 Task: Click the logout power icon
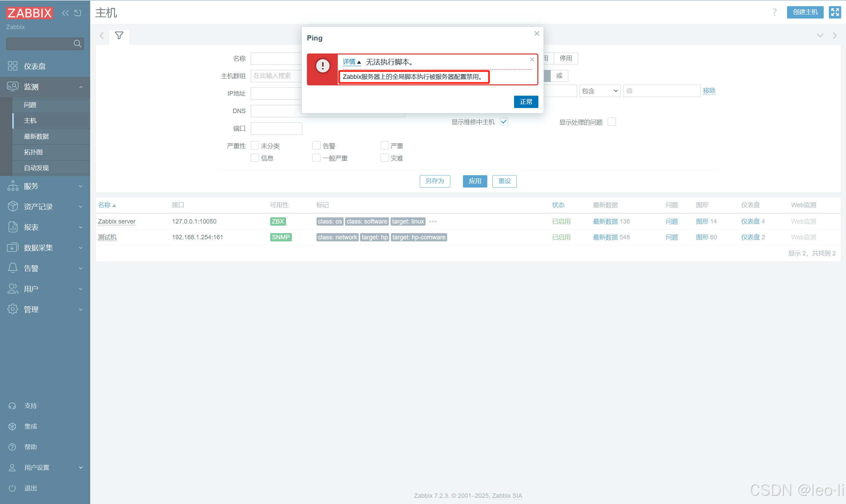pyautogui.click(x=12, y=488)
